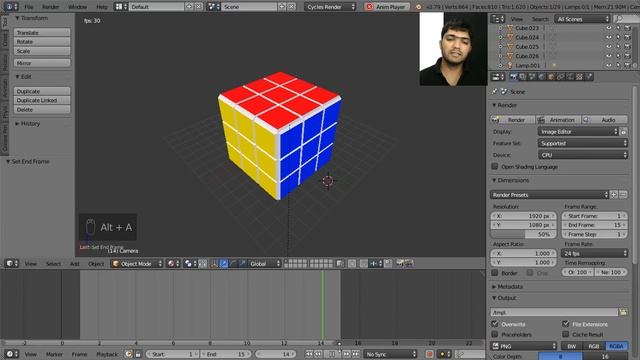This screenshot has height=360, width=640.
Task: Open the File menu
Action: point(29,7)
